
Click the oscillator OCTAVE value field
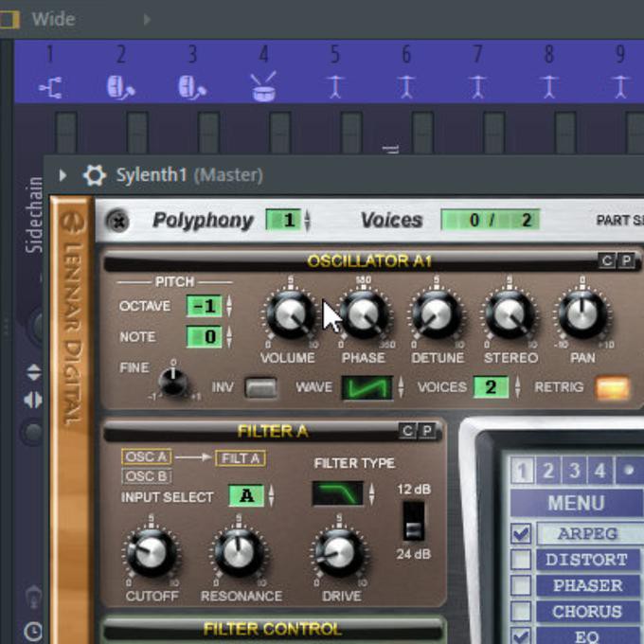click(x=205, y=307)
